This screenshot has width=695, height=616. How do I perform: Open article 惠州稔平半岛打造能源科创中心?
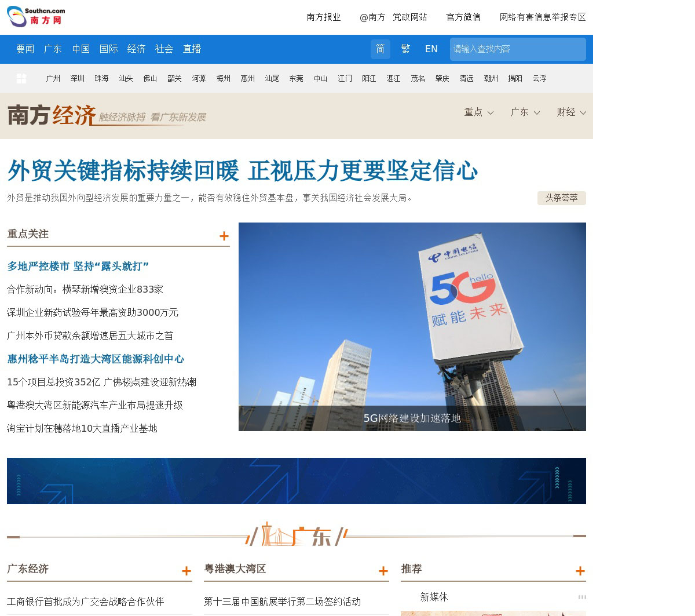click(96, 359)
